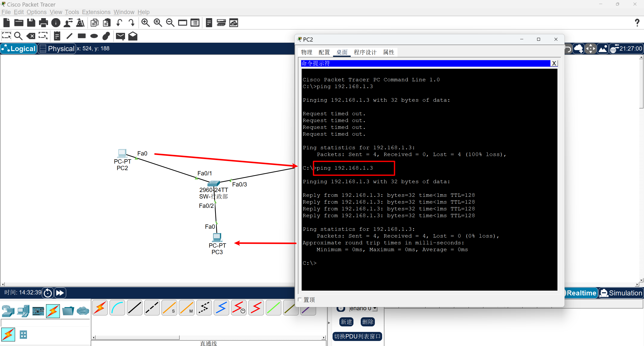This screenshot has height=346, width=644.
Task: Open the drawing palette window icon
Action: (183, 23)
